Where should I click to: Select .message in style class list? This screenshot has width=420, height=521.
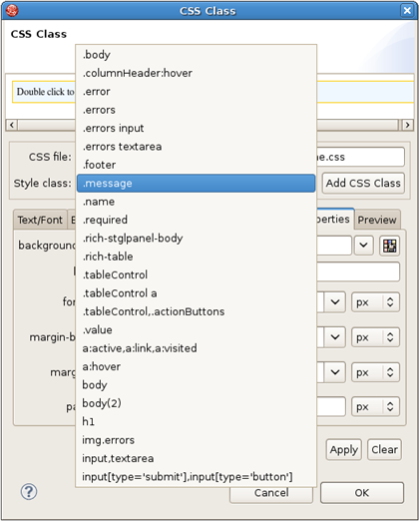(196, 183)
